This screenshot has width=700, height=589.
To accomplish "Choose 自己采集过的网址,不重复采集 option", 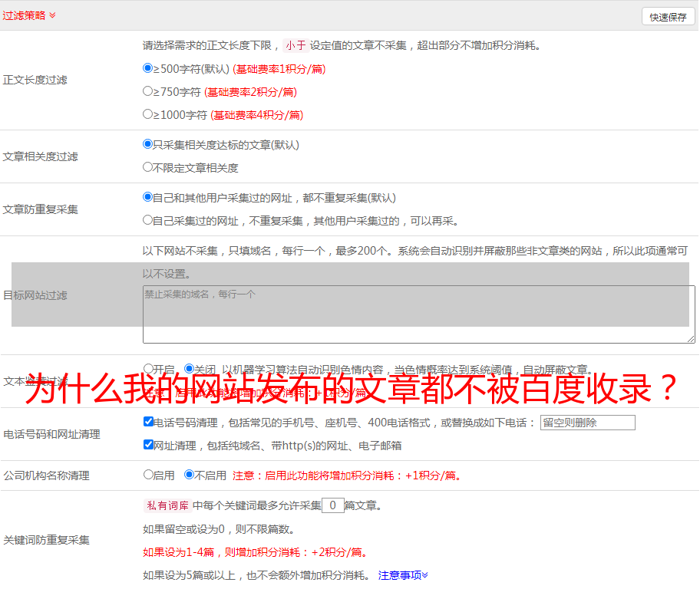I will pos(148,220).
